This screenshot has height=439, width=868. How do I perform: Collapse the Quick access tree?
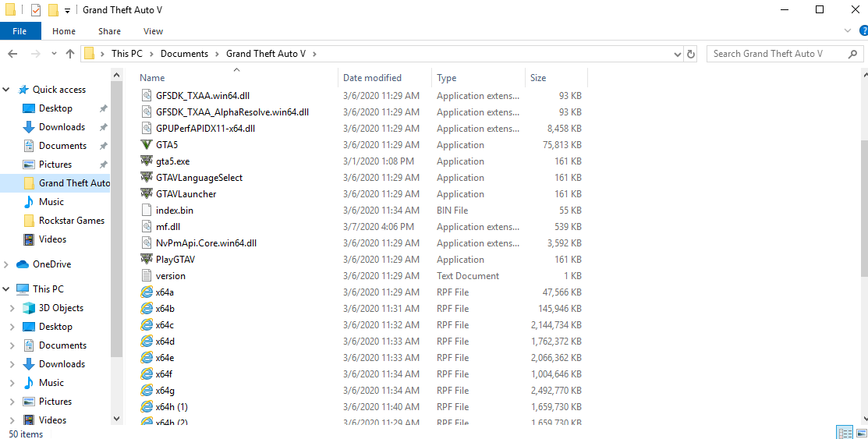coord(6,90)
